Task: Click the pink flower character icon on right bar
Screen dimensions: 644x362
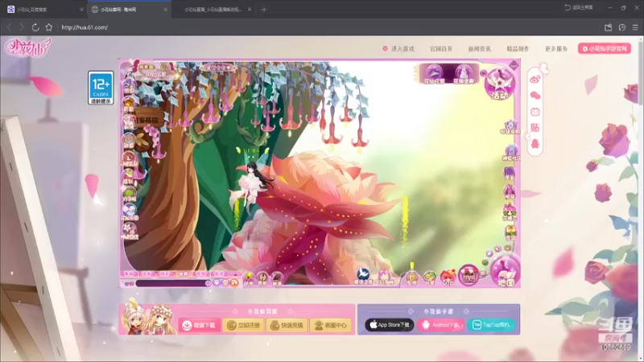Action: click(x=510, y=212)
